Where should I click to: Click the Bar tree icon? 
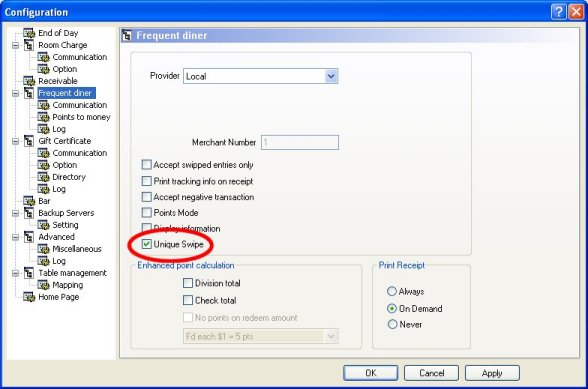[29, 201]
